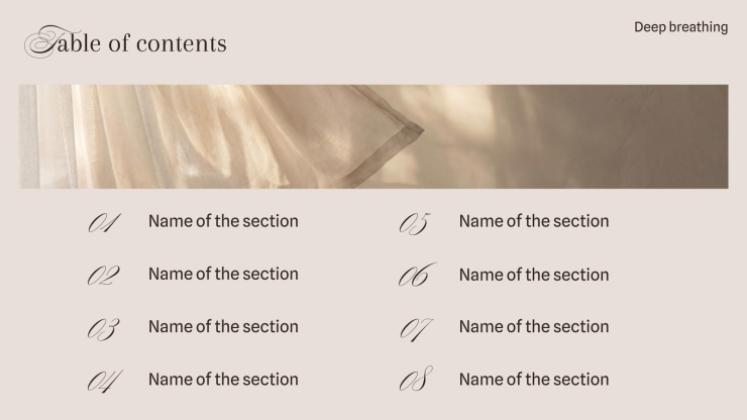Select section name text beside number 03

(x=223, y=326)
